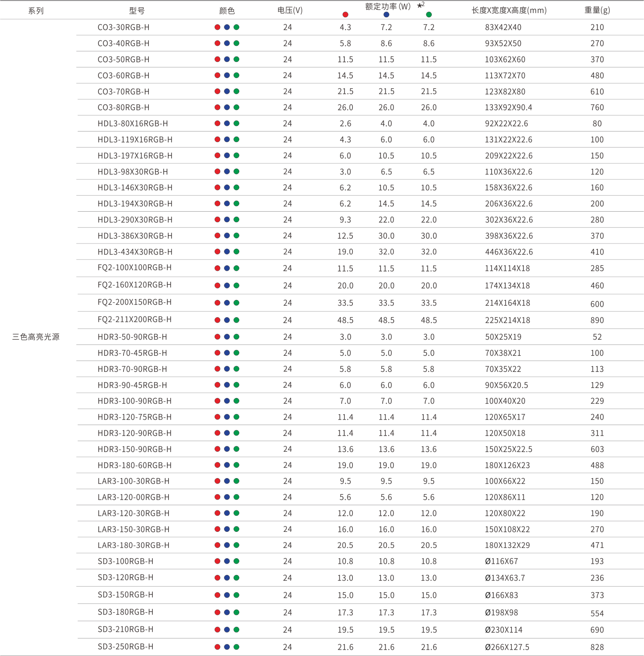
Task: Click the green dot in CO3-80RGB-H row
Action: click(x=236, y=107)
